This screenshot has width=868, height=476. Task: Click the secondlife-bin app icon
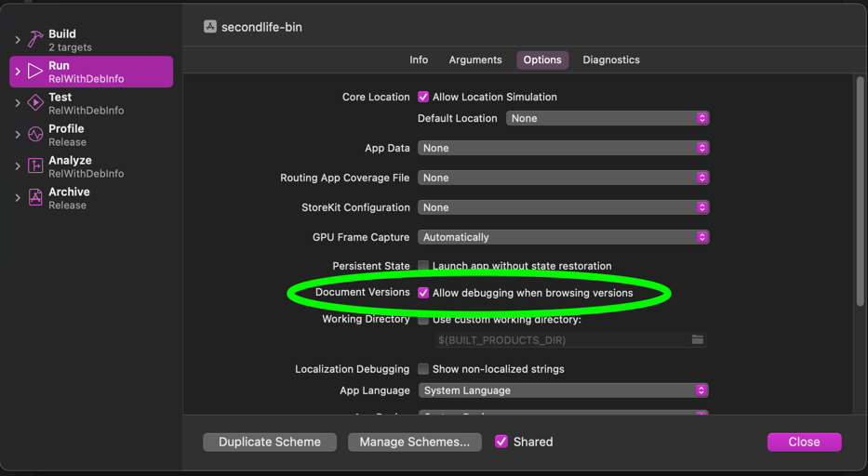210,27
